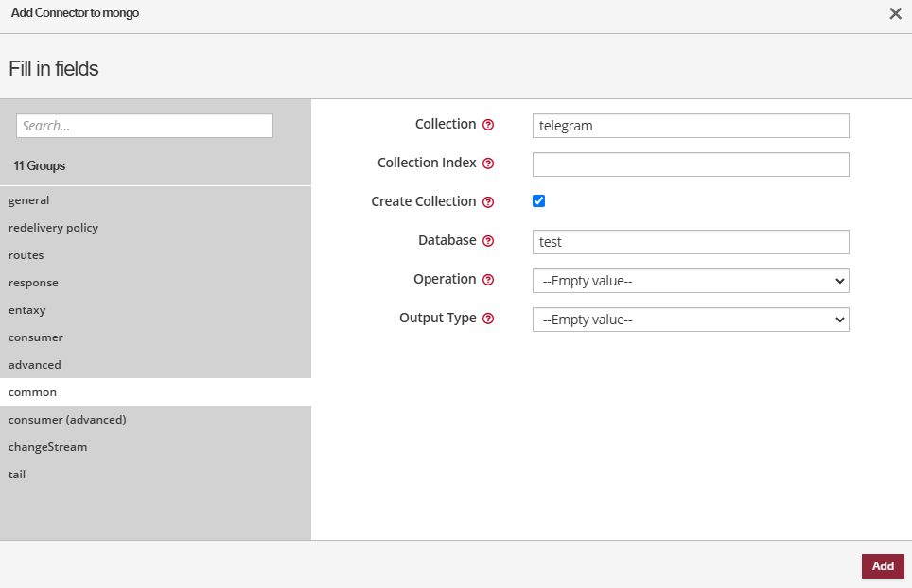Close the Add Connector dialog

pyautogui.click(x=895, y=13)
